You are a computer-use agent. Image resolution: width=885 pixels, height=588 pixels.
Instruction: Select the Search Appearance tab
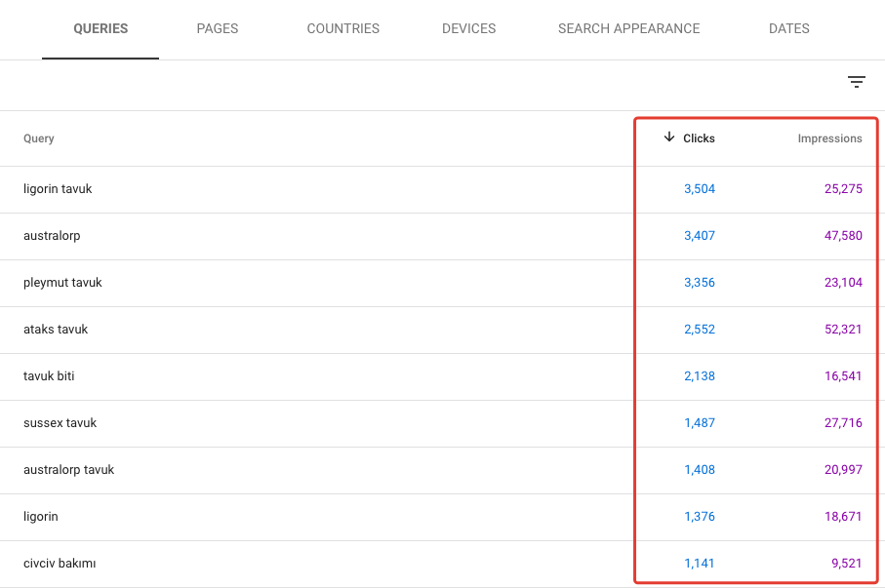point(628,29)
